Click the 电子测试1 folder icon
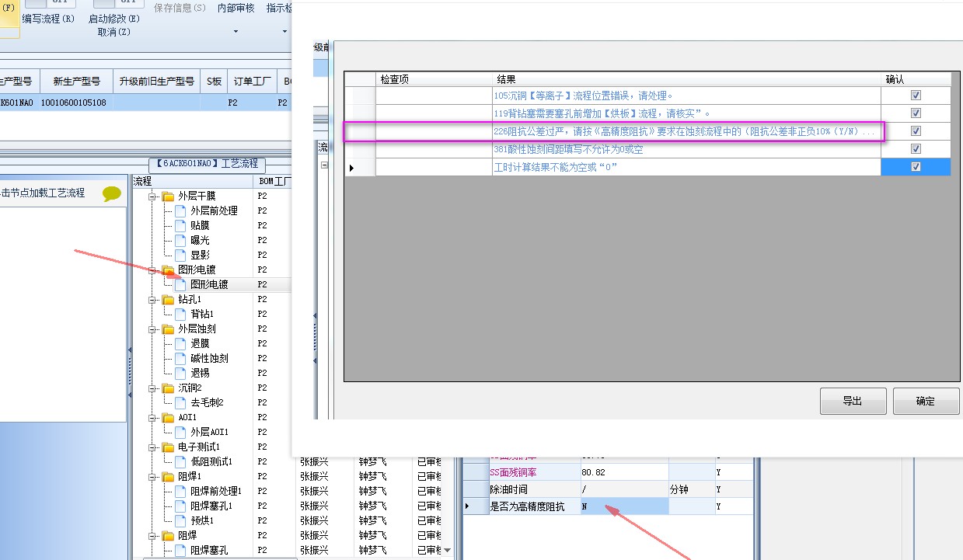Viewport: 963px width, 560px height. tap(169, 447)
